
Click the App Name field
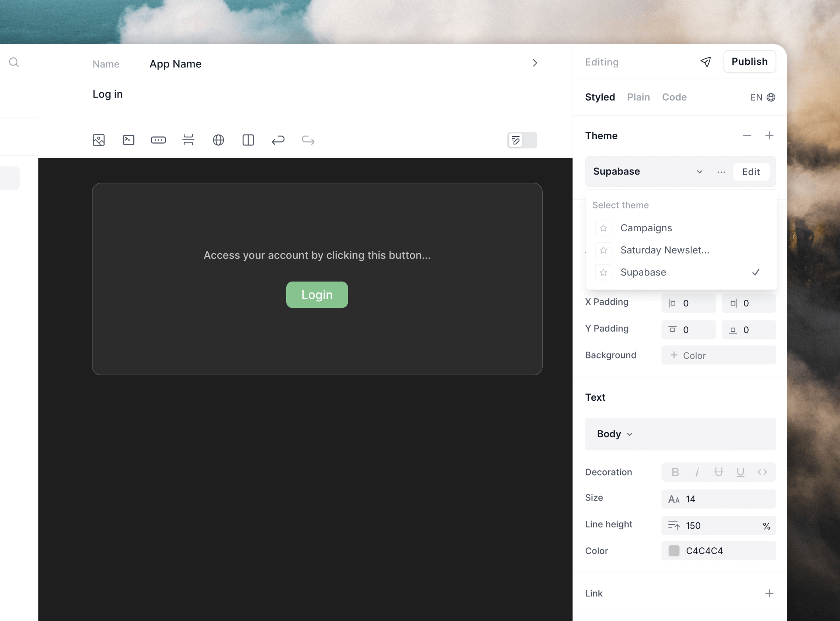176,64
